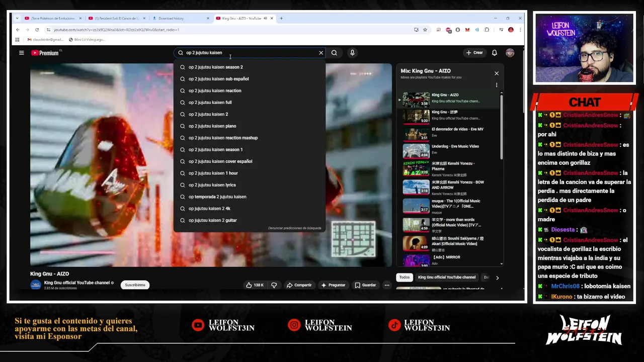644x362 pixels.
Task: Pick 'op 2 jujutsu kaisen cover español' suggestion
Action: pos(250,161)
